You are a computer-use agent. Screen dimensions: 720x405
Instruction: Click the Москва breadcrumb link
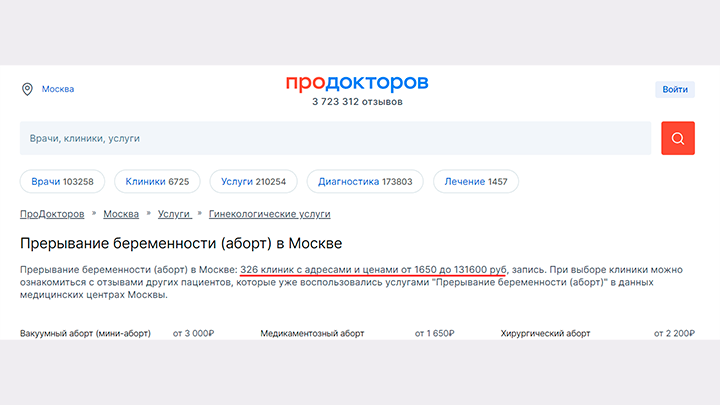click(121, 214)
